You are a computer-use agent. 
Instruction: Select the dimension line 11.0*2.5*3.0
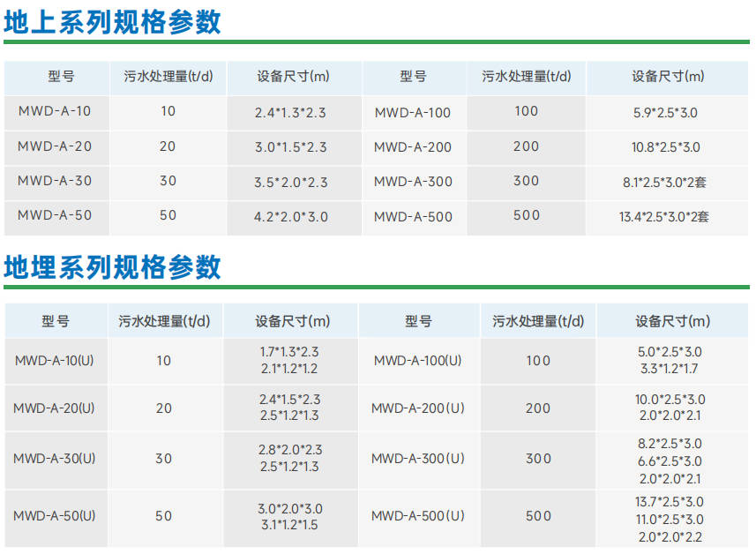pyautogui.click(x=670, y=520)
